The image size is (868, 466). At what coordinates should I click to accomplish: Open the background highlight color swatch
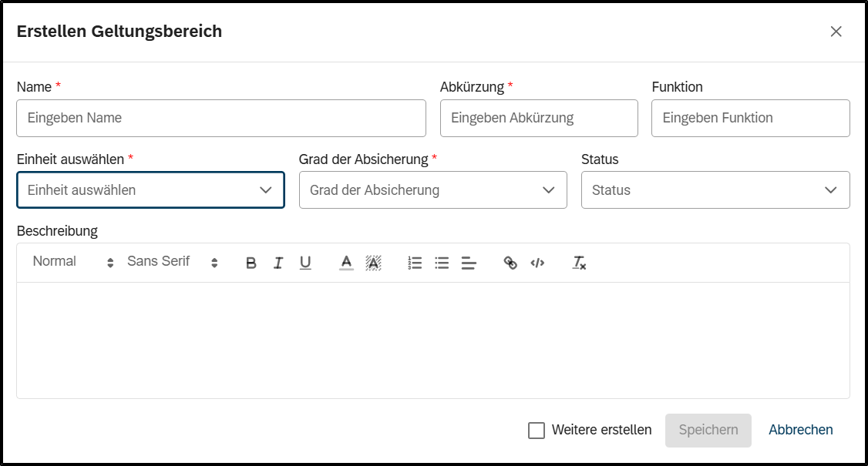[373, 262]
